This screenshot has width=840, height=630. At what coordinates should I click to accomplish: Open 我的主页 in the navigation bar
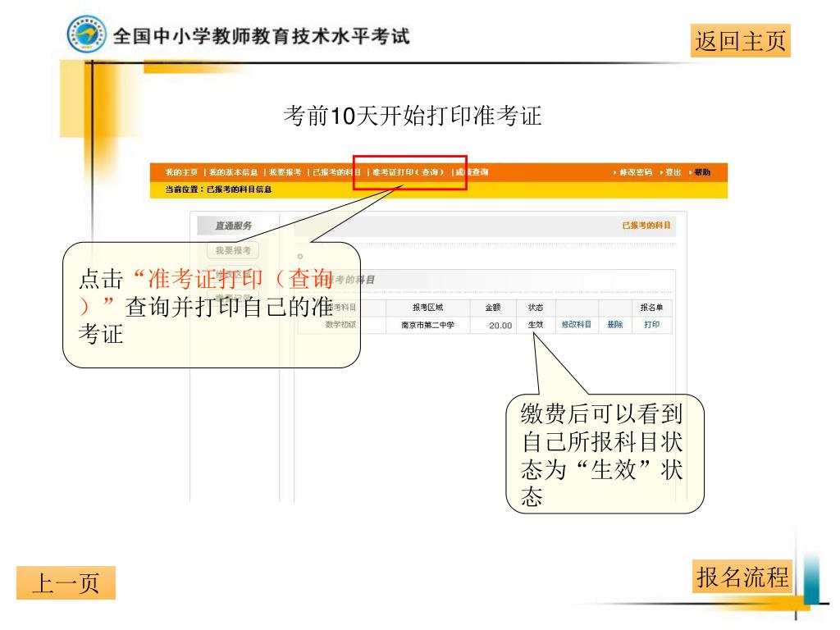(x=181, y=172)
